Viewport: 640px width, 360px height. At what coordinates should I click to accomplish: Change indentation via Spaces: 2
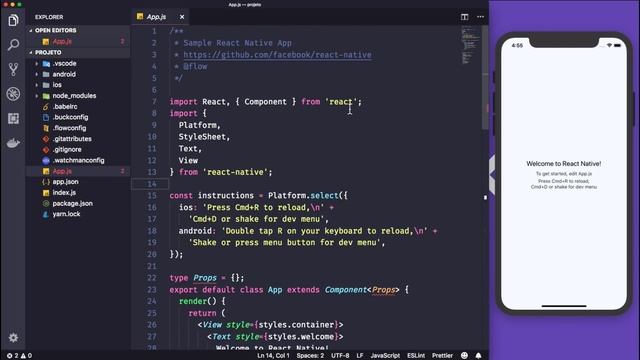pos(310,356)
